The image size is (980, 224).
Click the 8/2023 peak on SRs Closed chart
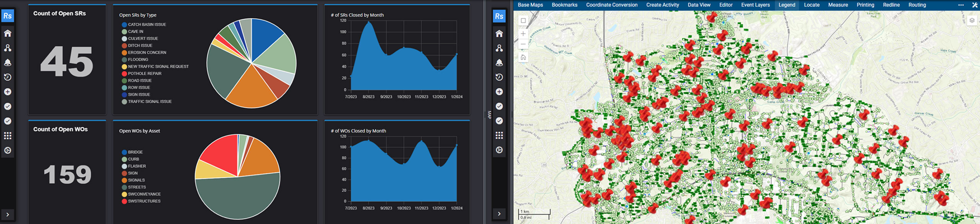pos(369,22)
